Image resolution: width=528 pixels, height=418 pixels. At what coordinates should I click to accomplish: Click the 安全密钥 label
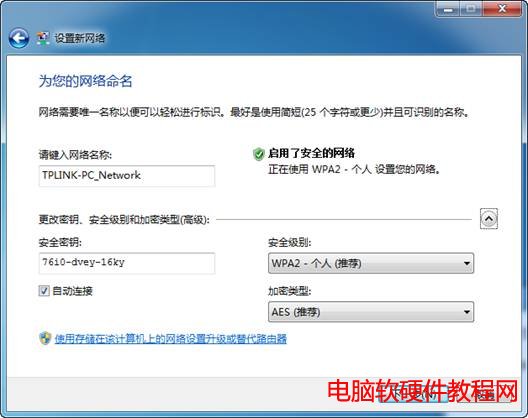pos(60,242)
